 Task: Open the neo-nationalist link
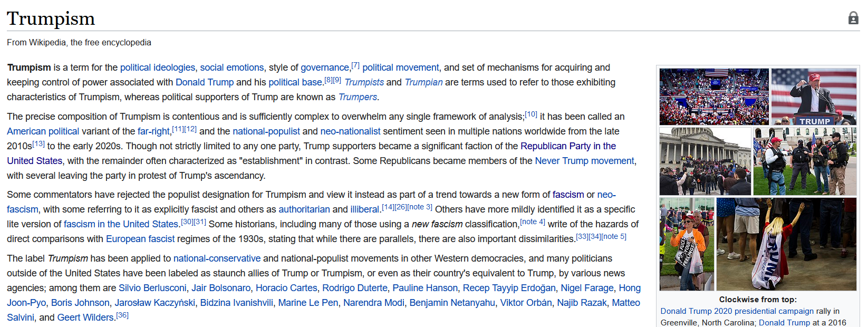click(x=351, y=131)
